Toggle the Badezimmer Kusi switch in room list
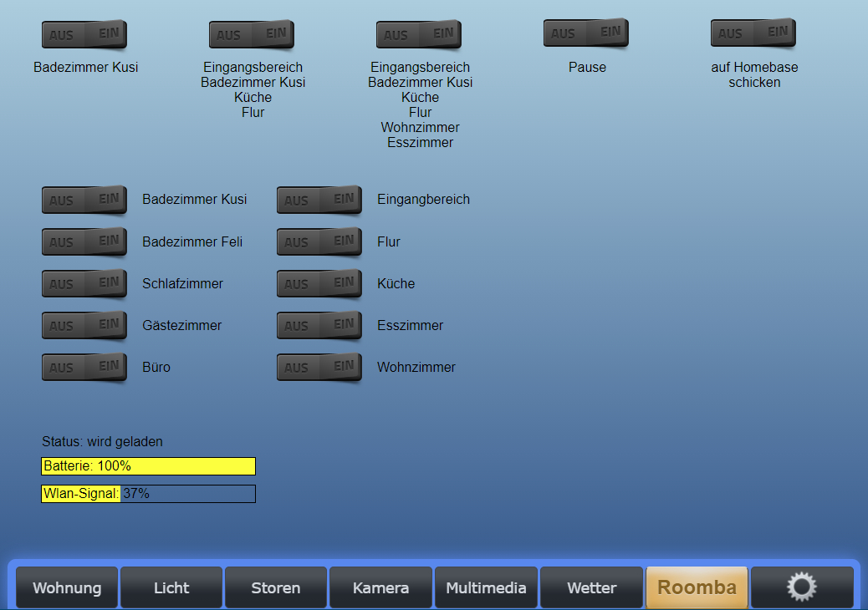Viewport: 868px width, 610px height. click(84, 200)
